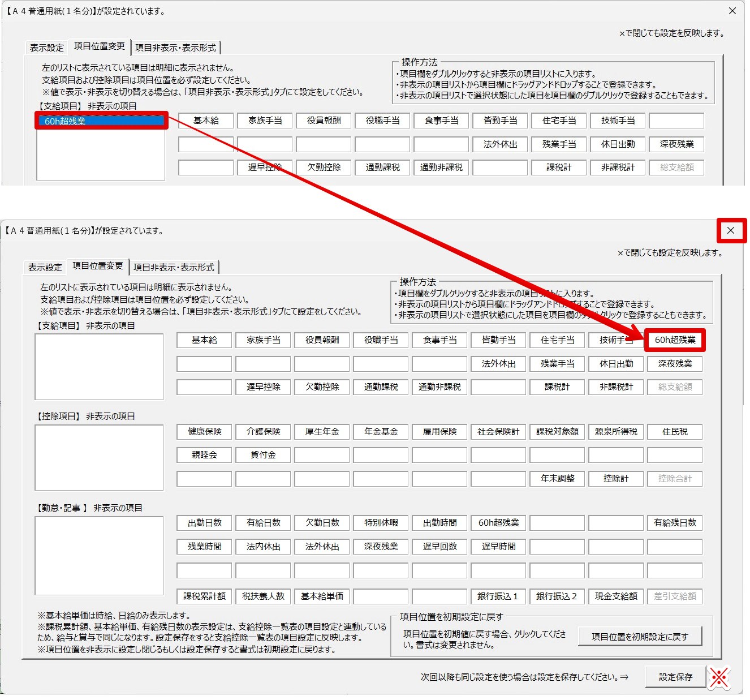Click the red ※ icon beside 設定保存

tap(719, 677)
